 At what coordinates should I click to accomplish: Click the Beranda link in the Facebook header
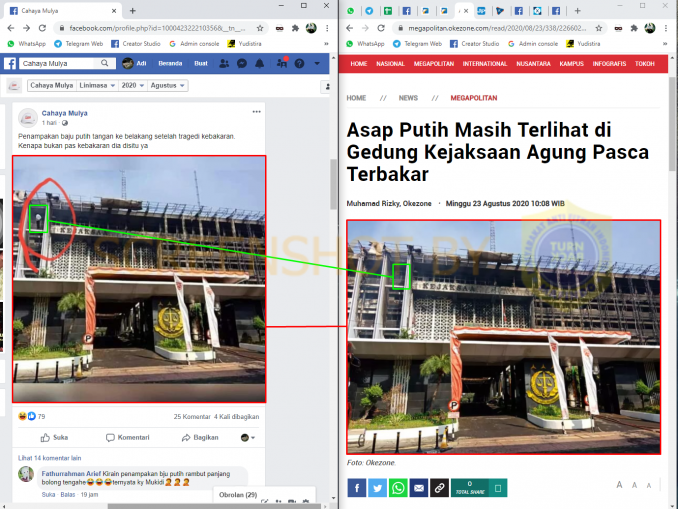170,64
